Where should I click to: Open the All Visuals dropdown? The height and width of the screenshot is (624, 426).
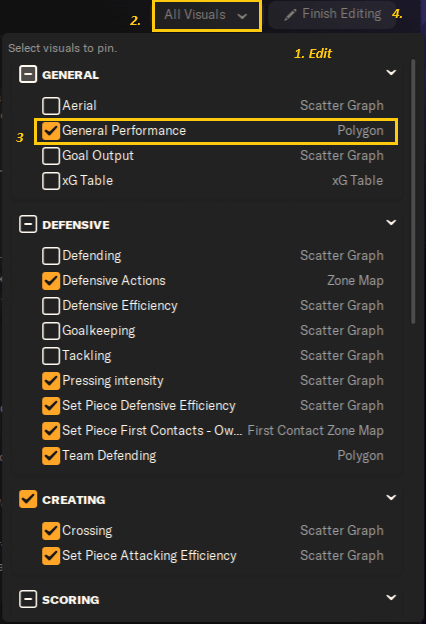(x=207, y=16)
